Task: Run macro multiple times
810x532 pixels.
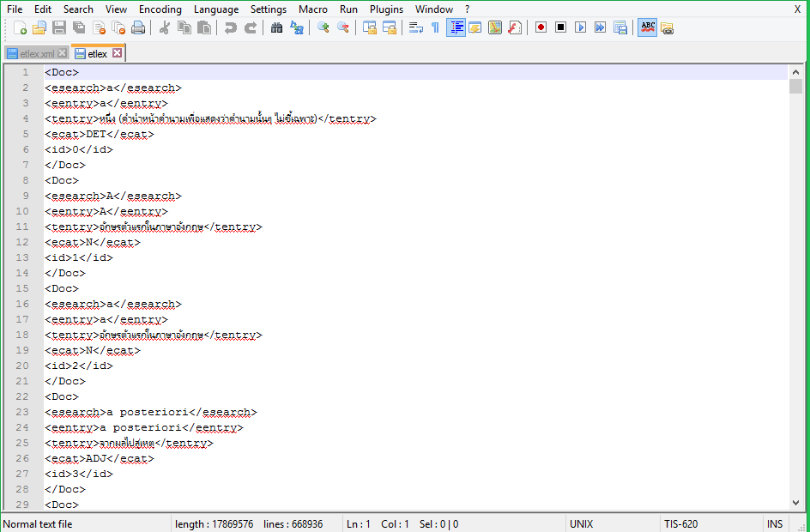Action: point(600,27)
